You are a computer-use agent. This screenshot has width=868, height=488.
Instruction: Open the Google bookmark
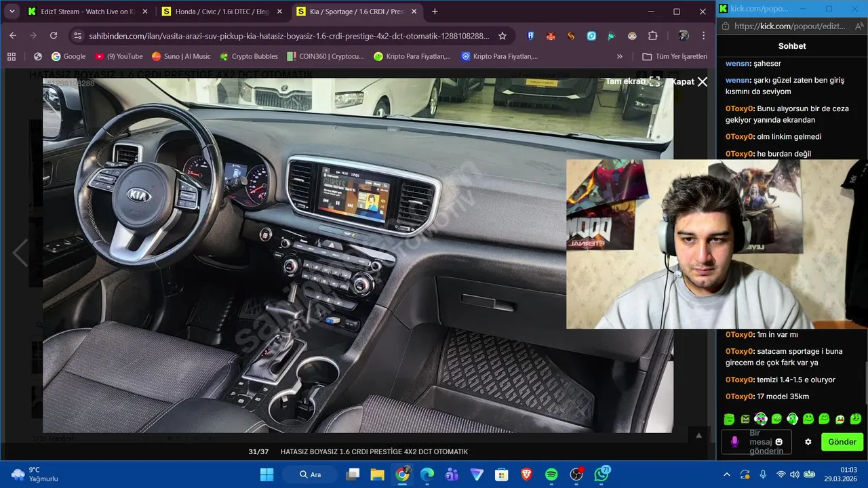(x=68, y=56)
